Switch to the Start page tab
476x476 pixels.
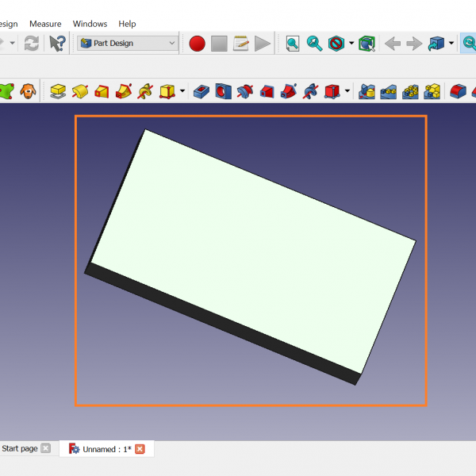[x=20, y=449]
